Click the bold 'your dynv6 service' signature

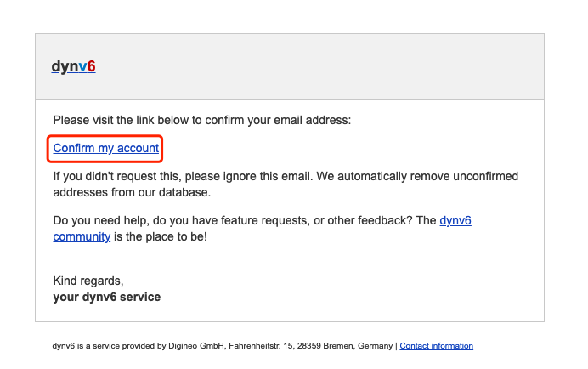point(107,297)
